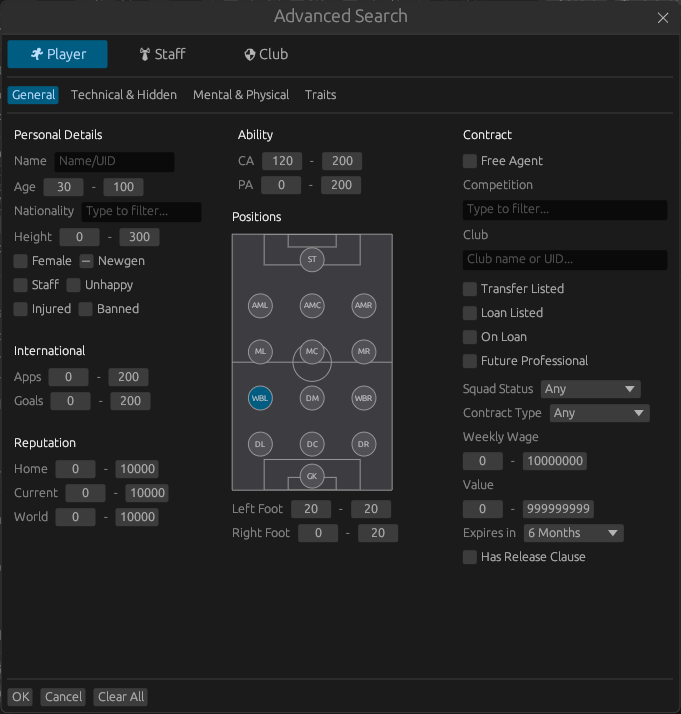The height and width of the screenshot is (714, 681).
Task: Select the ST striker position circle
Action: click(x=312, y=260)
